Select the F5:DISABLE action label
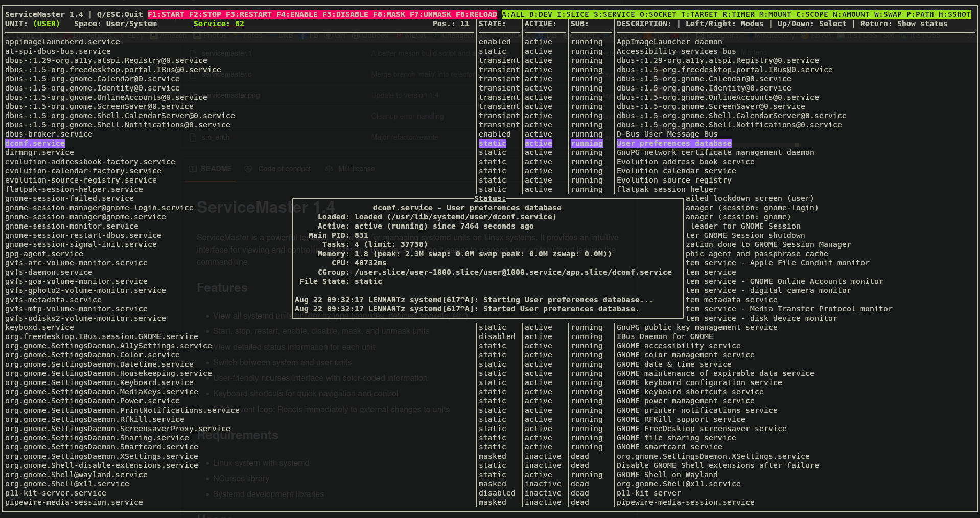 345,14
